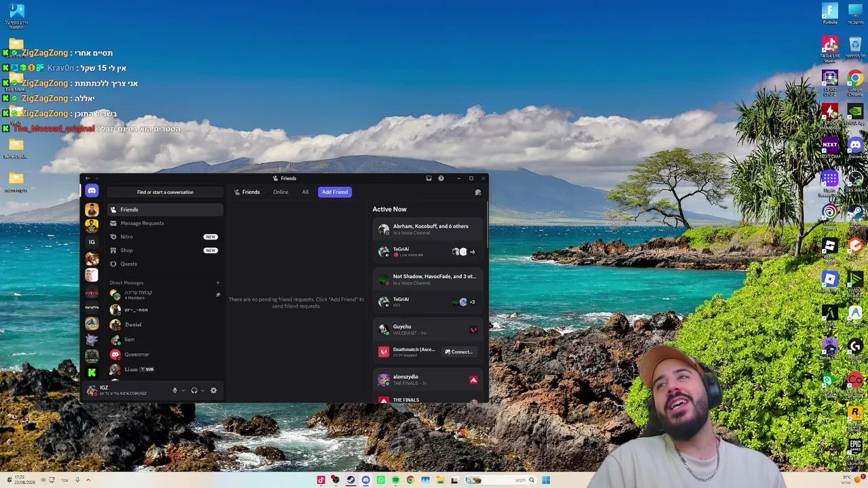Open OBS Studio desktop shortcut
The image size is (868, 488).
(855, 182)
